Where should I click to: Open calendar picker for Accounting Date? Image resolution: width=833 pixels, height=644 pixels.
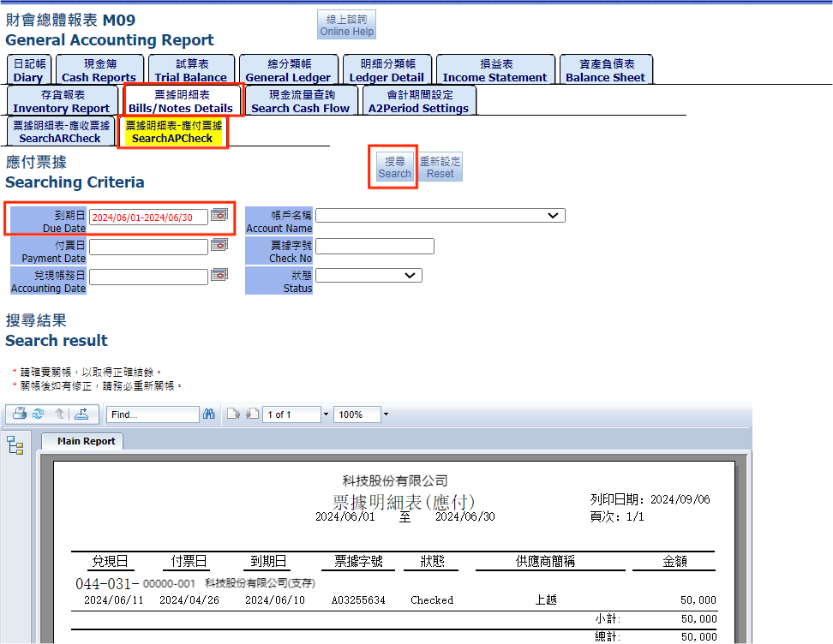click(219, 275)
